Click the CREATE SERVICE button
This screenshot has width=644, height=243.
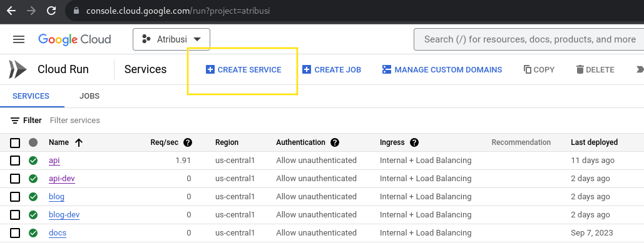243,70
